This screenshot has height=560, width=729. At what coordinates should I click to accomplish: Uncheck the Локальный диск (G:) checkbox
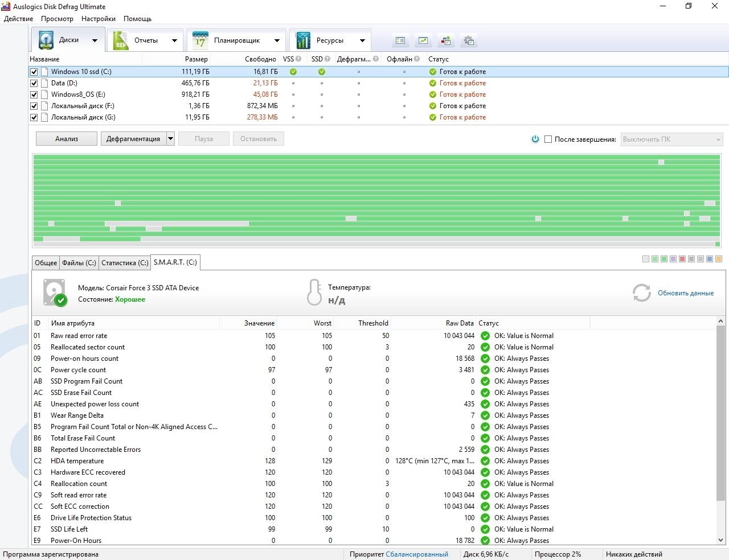[34, 117]
